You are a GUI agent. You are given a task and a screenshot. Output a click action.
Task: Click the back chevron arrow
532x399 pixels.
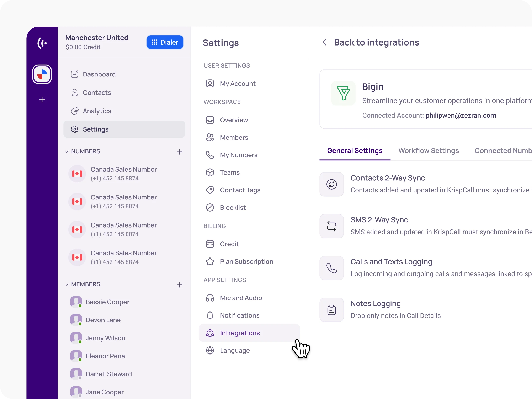[324, 42]
